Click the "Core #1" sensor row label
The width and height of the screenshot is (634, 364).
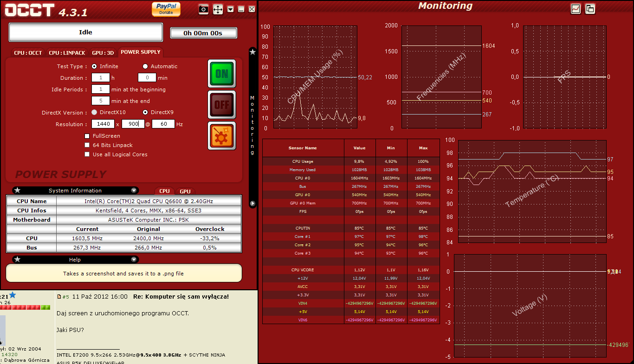(x=303, y=236)
